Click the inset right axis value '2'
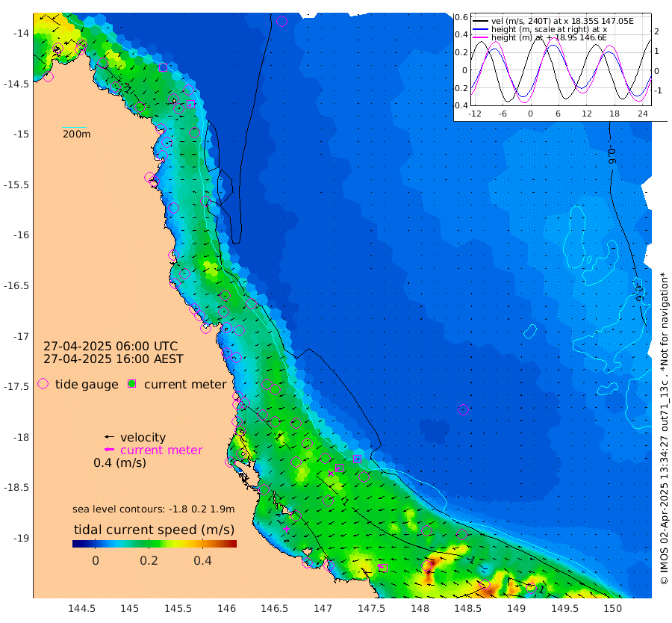The height and width of the screenshot is (623, 672). (656, 31)
